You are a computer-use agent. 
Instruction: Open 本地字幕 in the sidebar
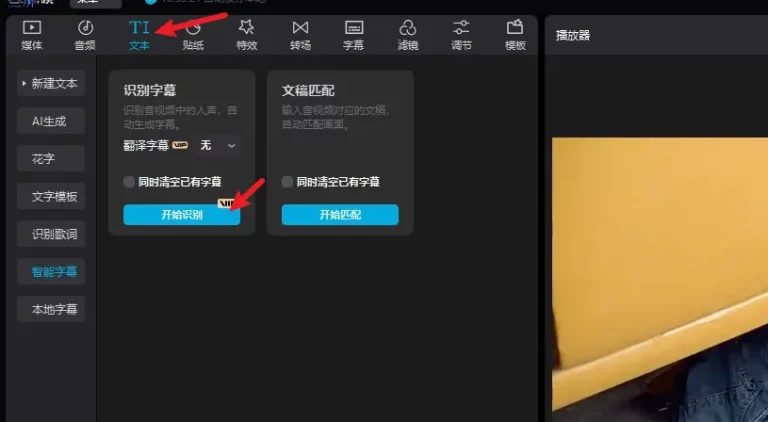pyautogui.click(x=53, y=309)
